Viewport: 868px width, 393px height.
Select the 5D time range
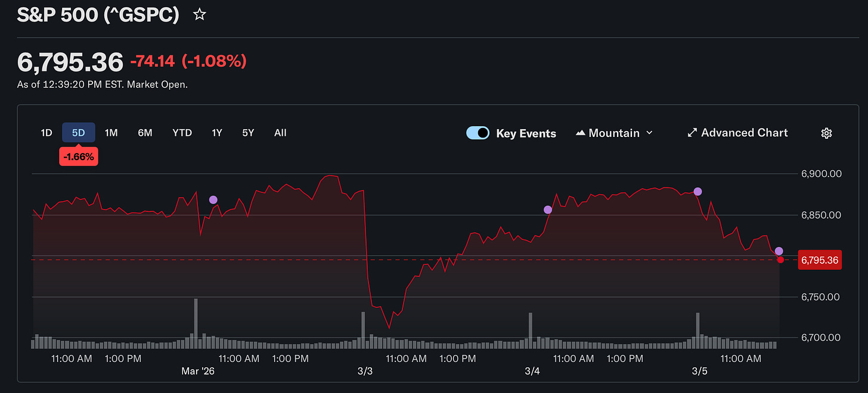79,133
